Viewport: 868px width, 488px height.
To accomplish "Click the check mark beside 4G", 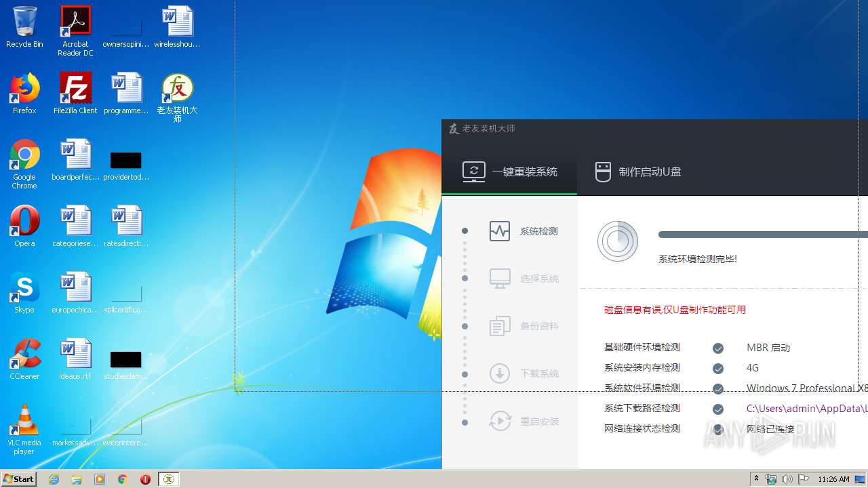I will click(x=718, y=369).
